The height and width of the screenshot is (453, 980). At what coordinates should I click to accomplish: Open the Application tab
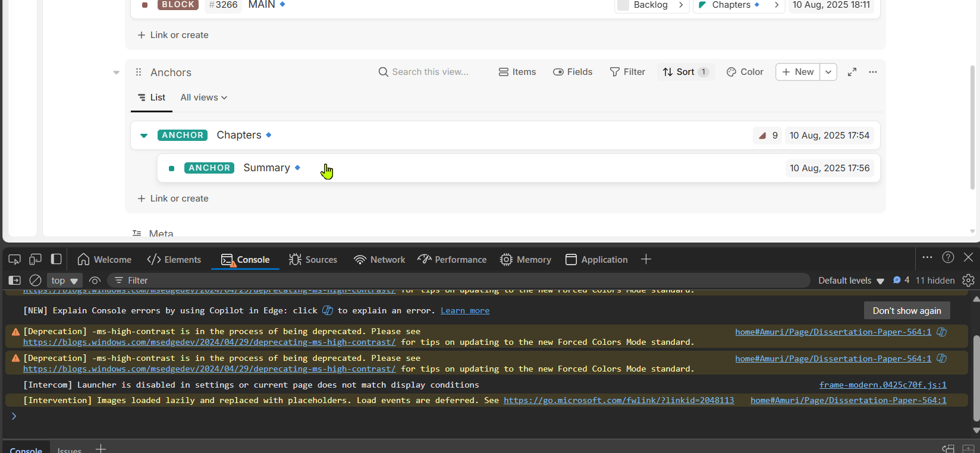(596, 259)
